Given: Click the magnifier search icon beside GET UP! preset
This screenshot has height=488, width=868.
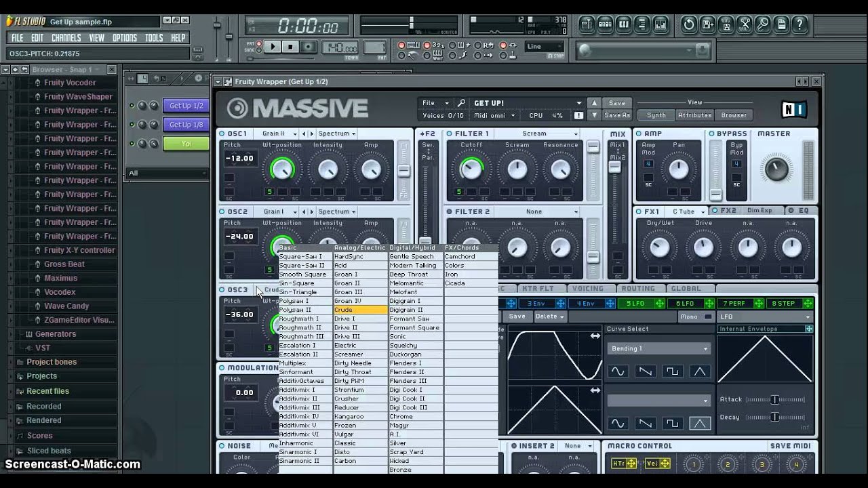Looking at the screenshot, I should [461, 103].
